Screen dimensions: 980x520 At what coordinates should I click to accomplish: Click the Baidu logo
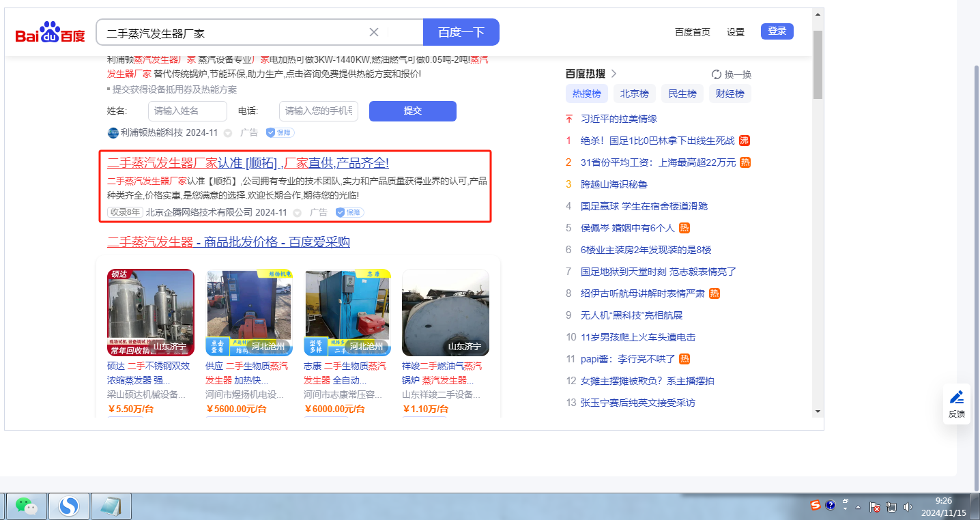pos(51,32)
